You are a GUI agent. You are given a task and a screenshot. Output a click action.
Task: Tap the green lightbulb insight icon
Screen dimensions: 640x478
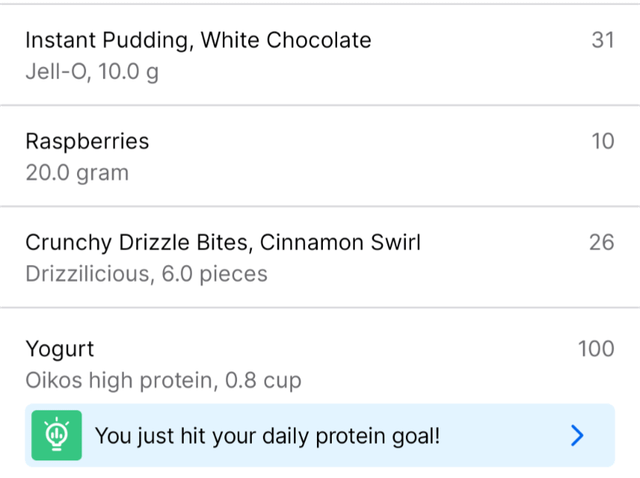(56, 435)
